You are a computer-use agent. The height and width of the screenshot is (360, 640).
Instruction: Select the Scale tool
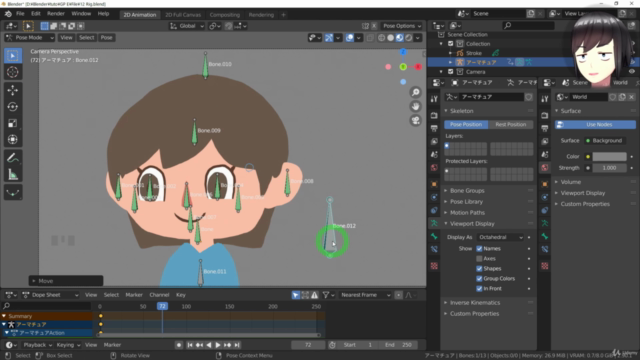click(13, 123)
